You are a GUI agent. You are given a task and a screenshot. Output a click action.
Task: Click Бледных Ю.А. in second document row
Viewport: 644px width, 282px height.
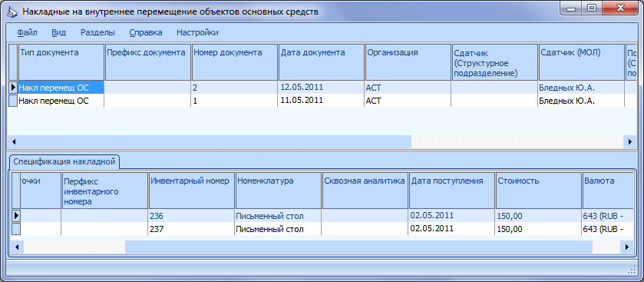click(x=581, y=101)
